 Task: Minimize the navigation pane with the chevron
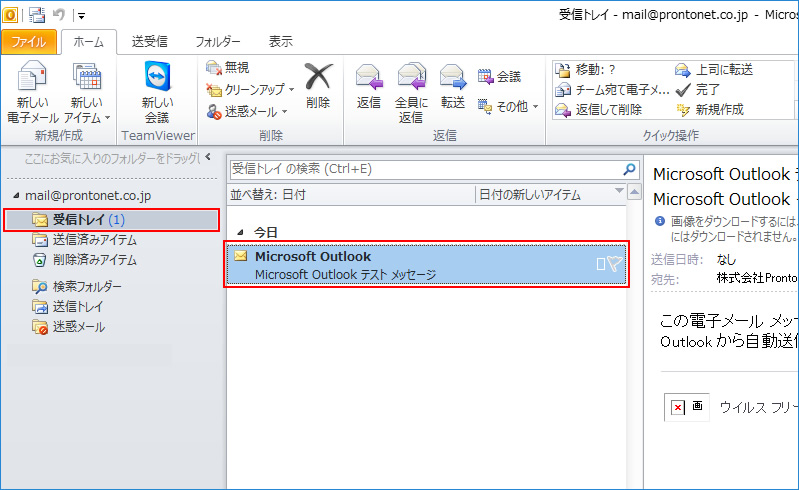208,157
